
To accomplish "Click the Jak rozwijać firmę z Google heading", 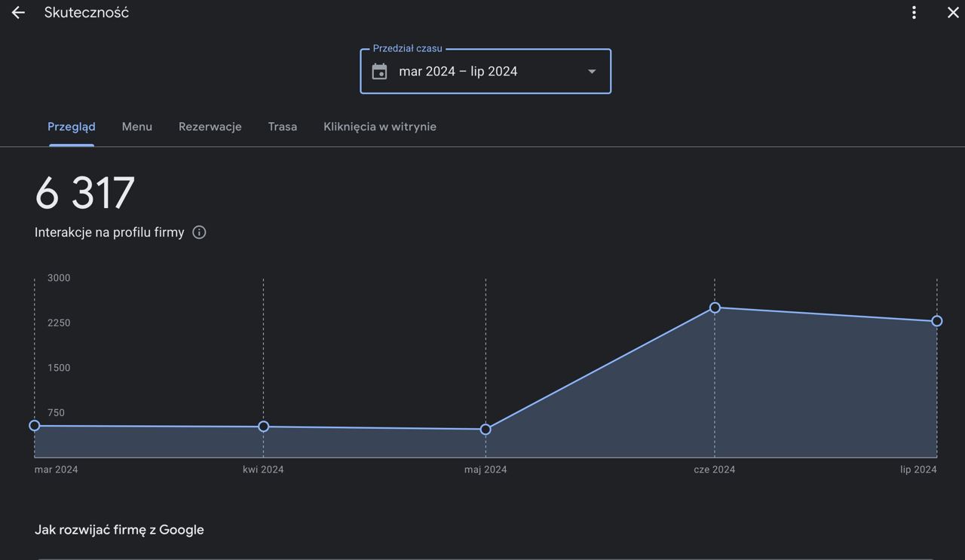I will pyautogui.click(x=119, y=530).
